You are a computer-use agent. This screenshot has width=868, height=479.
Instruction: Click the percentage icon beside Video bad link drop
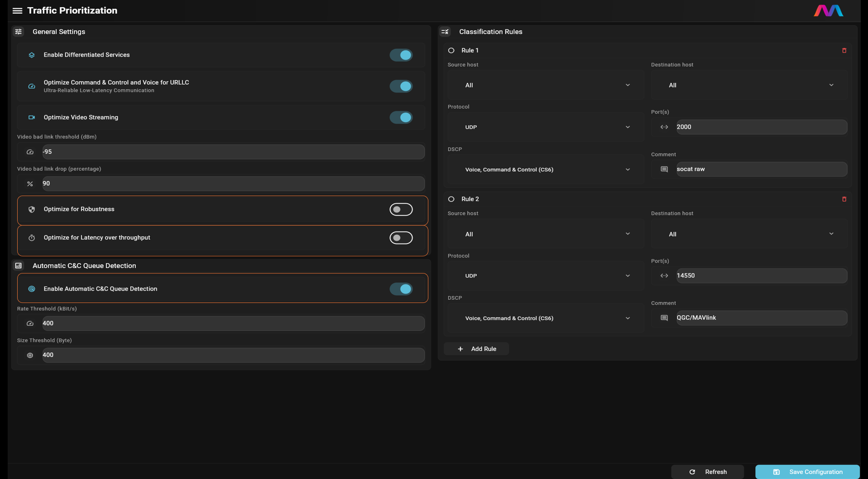coord(30,183)
